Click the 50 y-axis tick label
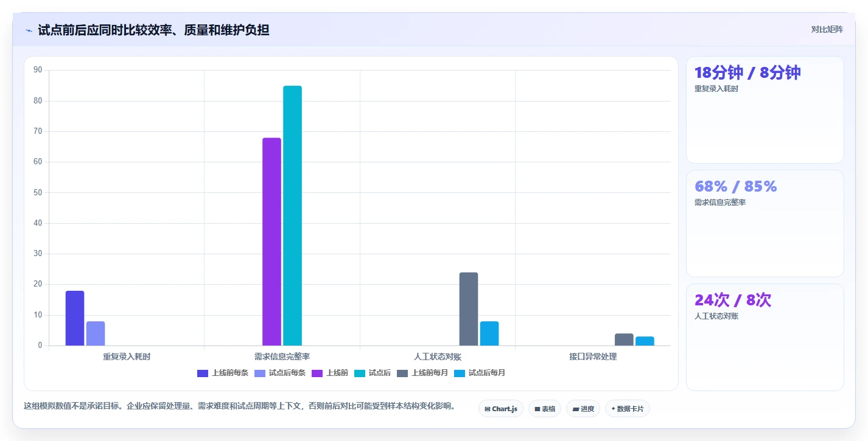This screenshot has height=441, width=868. (x=38, y=193)
